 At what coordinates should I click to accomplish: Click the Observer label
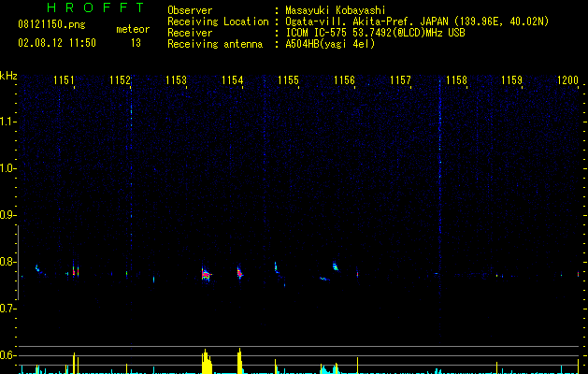pyautogui.click(x=190, y=10)
